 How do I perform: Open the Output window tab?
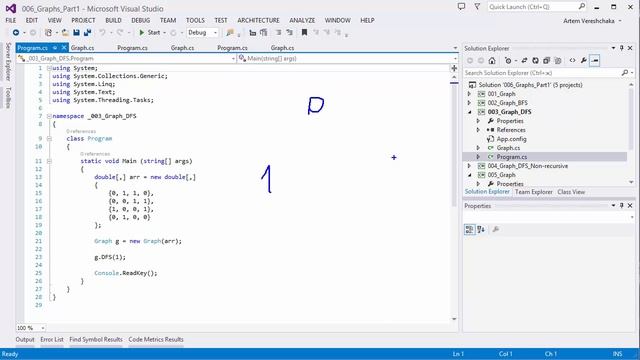(25, 340)
